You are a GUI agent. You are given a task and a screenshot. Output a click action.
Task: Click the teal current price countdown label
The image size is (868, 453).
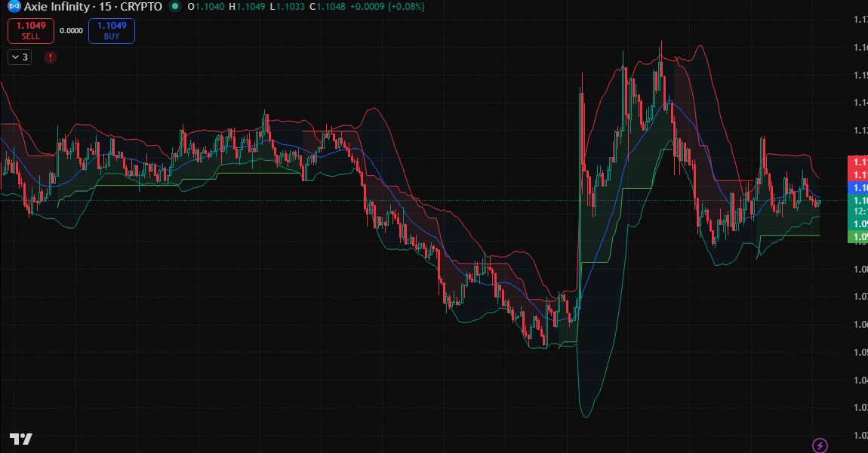tap(858, 206)
